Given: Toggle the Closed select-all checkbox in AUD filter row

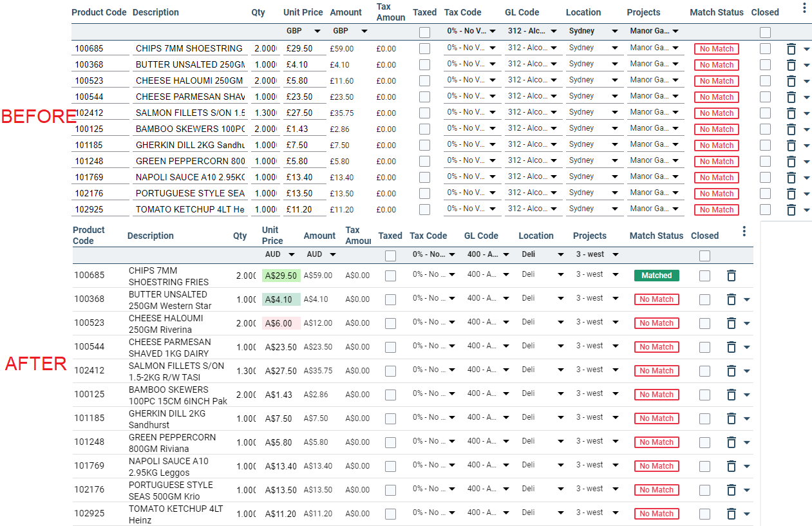Looking at the screenshot, I should (x=705, y=256).
